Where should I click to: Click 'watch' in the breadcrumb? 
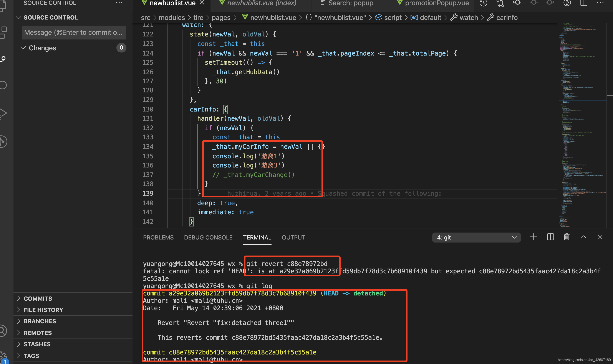[x=469, y=17]
